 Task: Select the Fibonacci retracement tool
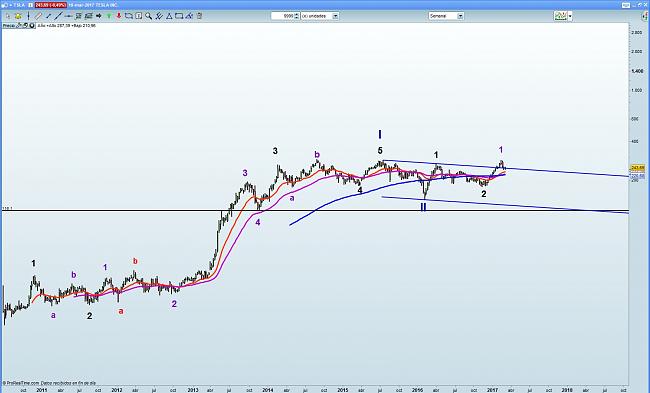pyautogui.click(x=79, y=16)
